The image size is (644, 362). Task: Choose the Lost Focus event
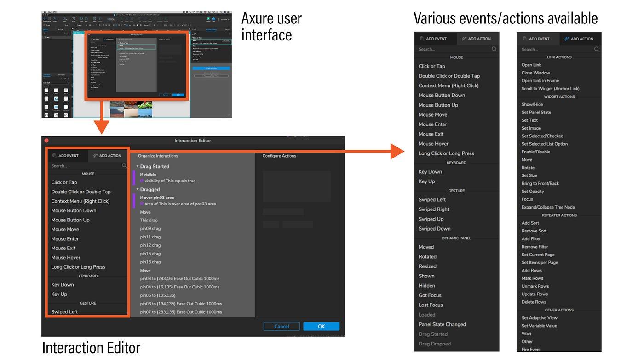pos(431,305)
